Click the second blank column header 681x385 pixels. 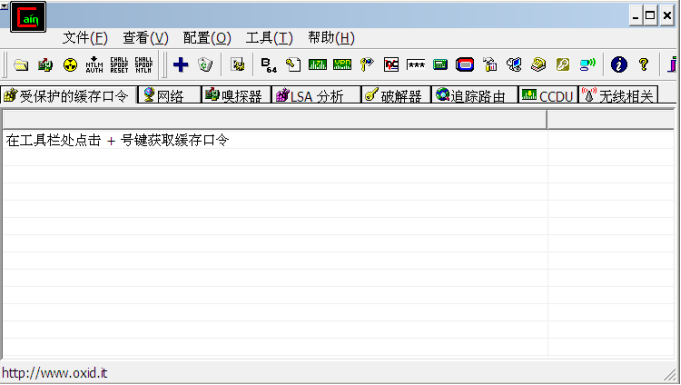pyautogui.click(x=611, y=119)
